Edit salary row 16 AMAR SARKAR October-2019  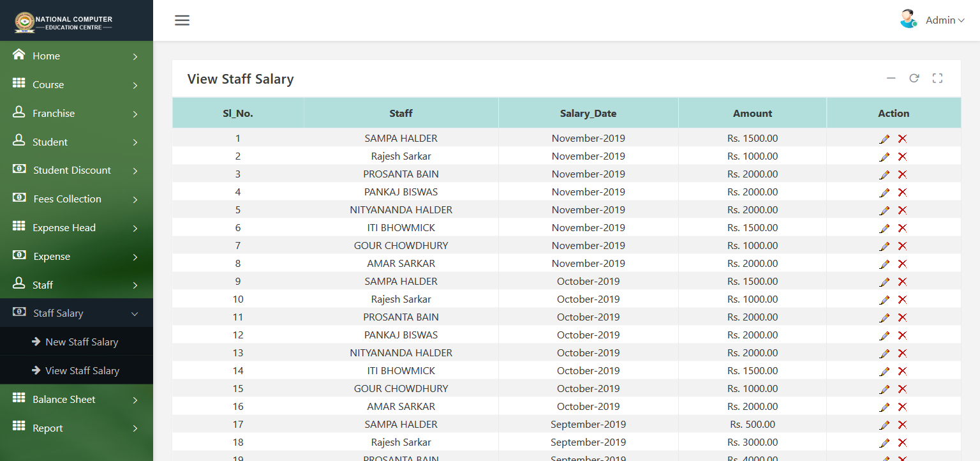tap(884, 407)
